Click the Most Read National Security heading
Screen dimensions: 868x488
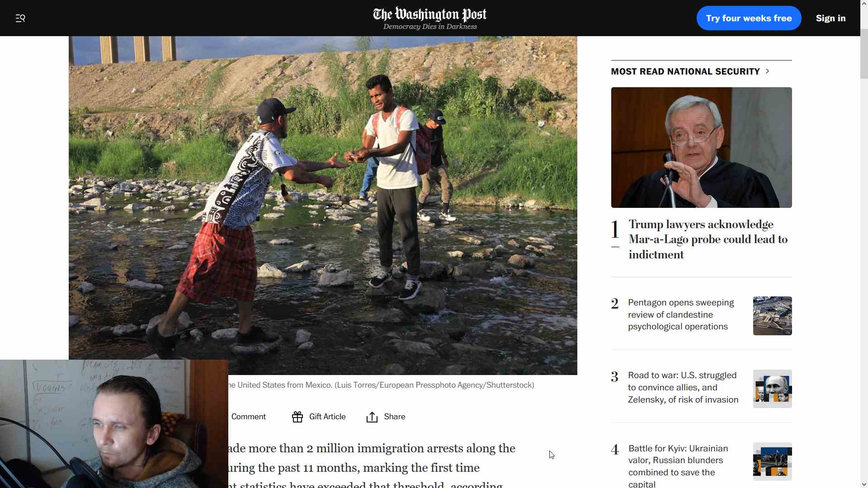(x=685, y=71)
